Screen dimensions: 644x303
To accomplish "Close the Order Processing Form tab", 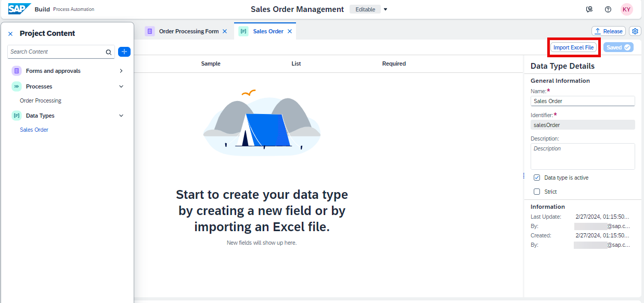I will 225,31.
